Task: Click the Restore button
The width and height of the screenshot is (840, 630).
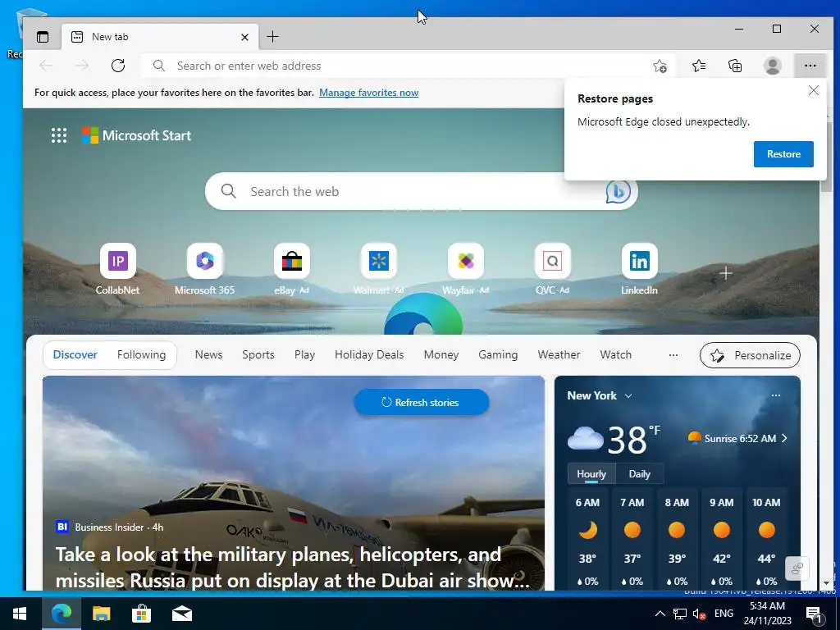Action: click(783, 154)
